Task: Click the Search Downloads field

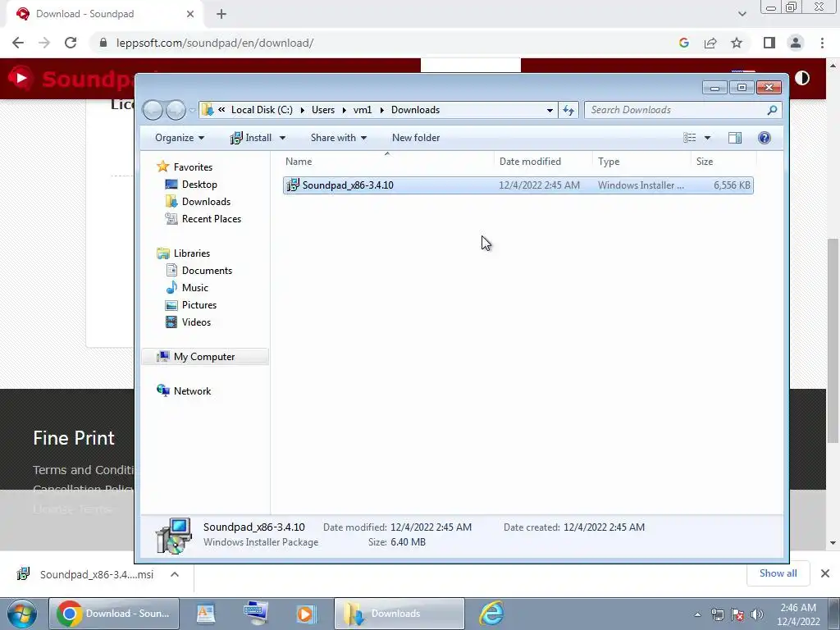Action: (683, 110)
